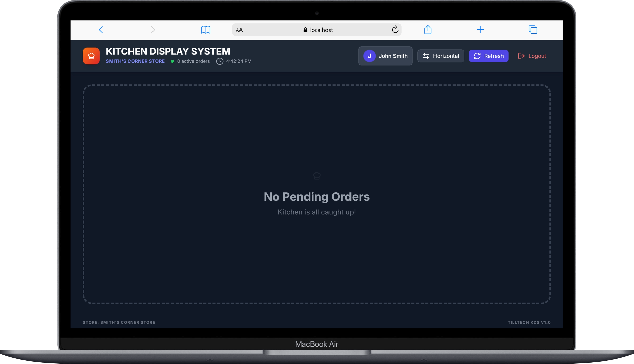The image size is (634, 364).
Task: Open the AA reader text size menu
Action: [239, 30]
